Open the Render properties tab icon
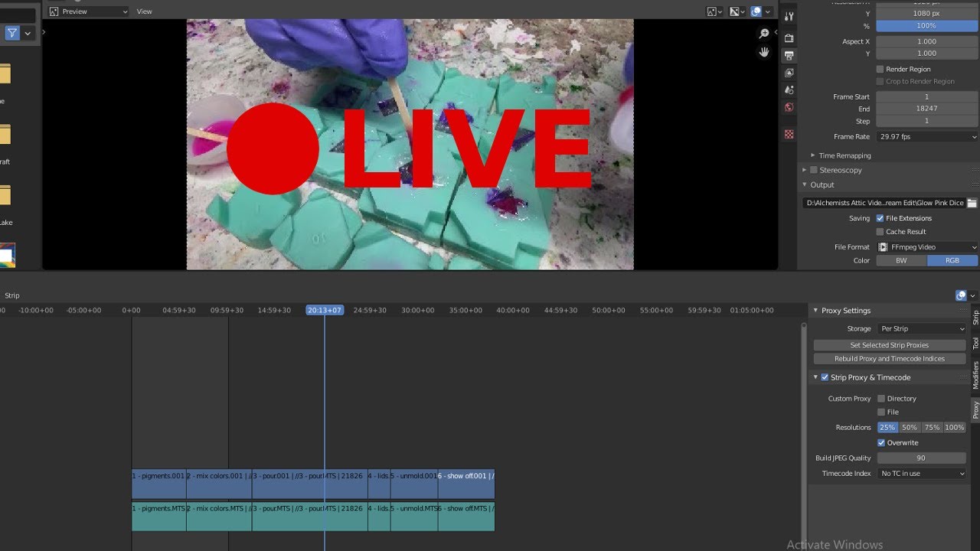This screenshot has width=980, height=551. pyautogui.click(x=789, y=37)
